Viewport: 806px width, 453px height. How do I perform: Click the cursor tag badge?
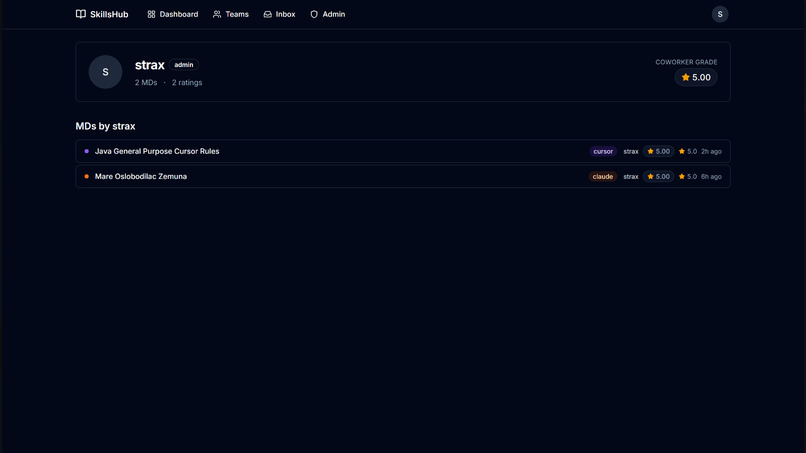[603, 151]
